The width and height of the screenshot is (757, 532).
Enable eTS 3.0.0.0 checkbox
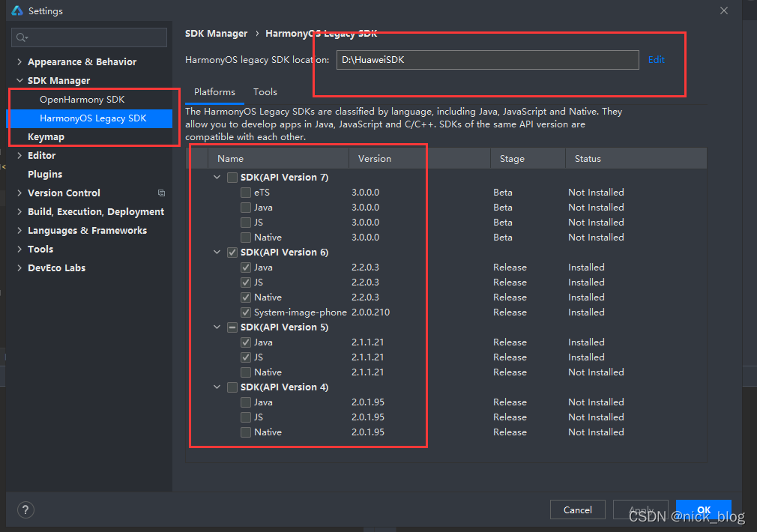coord(246,193)
